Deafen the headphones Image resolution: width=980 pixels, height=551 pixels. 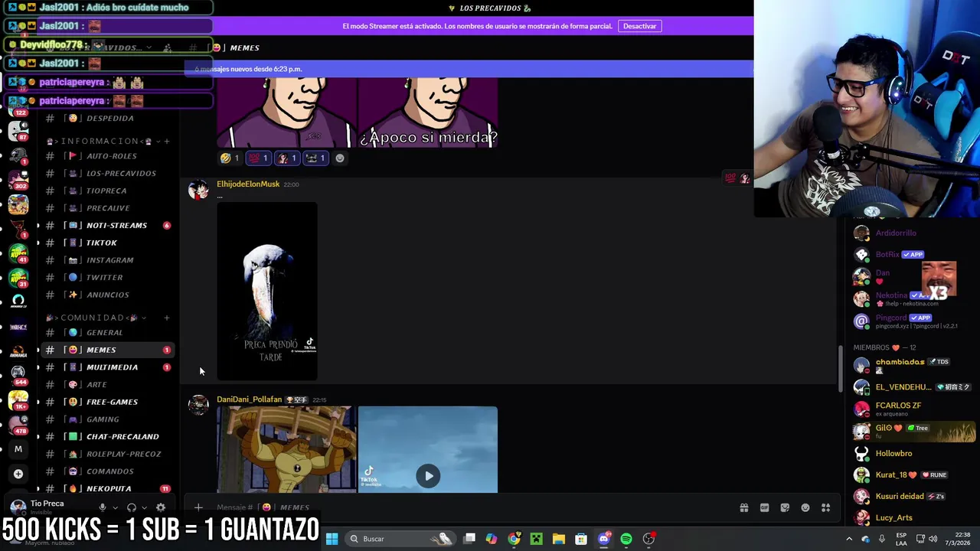[x=132, y=507]
